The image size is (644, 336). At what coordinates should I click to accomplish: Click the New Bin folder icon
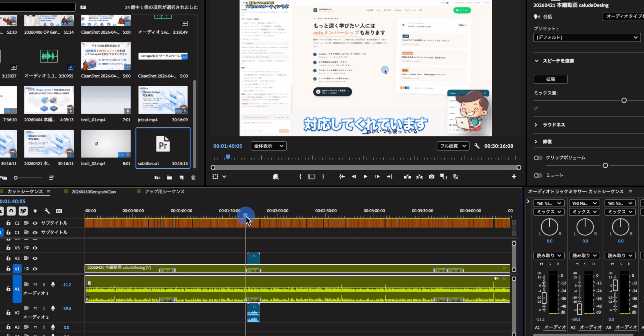tap(169, 178)
